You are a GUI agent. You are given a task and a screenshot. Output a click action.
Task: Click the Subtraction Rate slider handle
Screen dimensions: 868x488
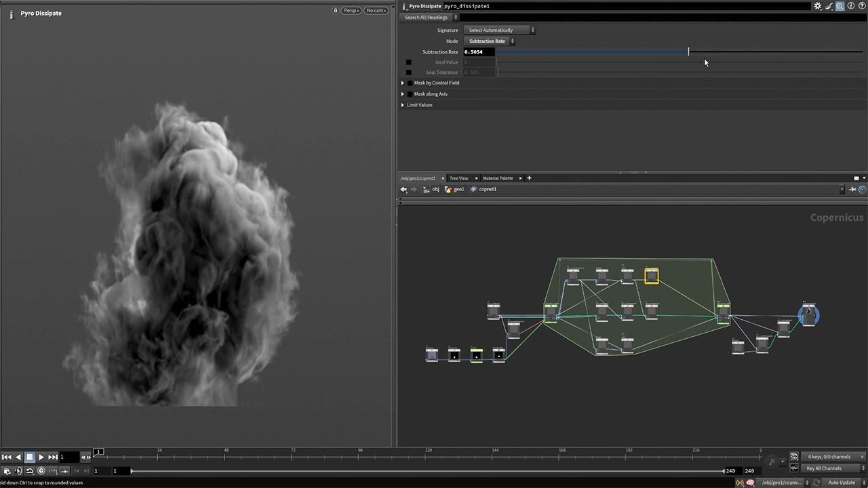coord(688,52)
